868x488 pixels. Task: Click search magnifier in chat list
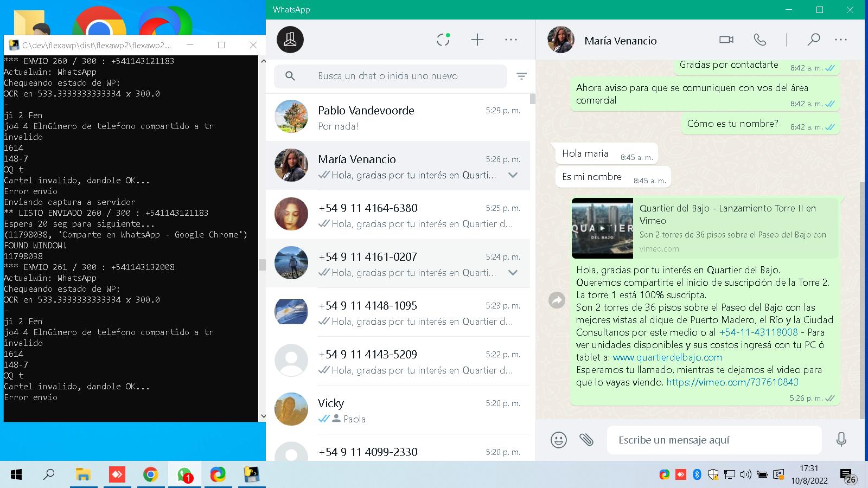click(x=290, y=76)
